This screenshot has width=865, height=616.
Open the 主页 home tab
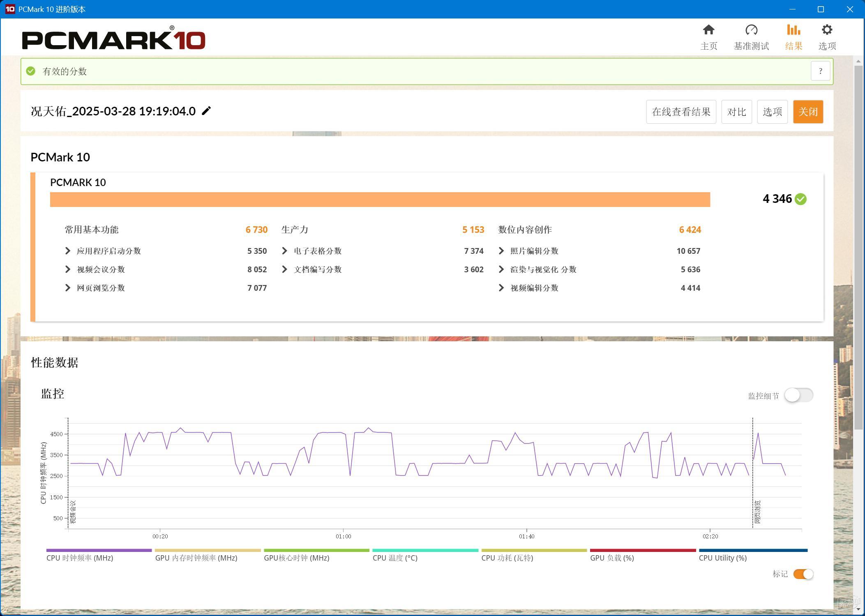click(709, 37)
